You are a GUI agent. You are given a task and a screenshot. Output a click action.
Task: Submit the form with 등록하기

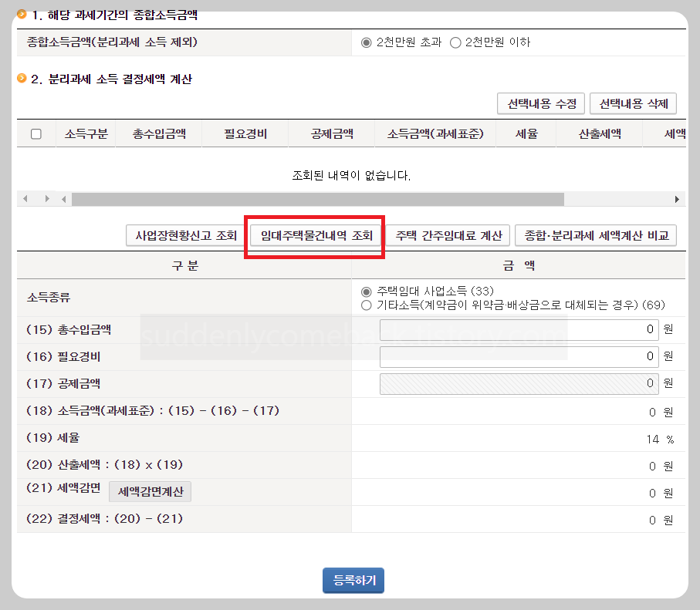(353, 581)
